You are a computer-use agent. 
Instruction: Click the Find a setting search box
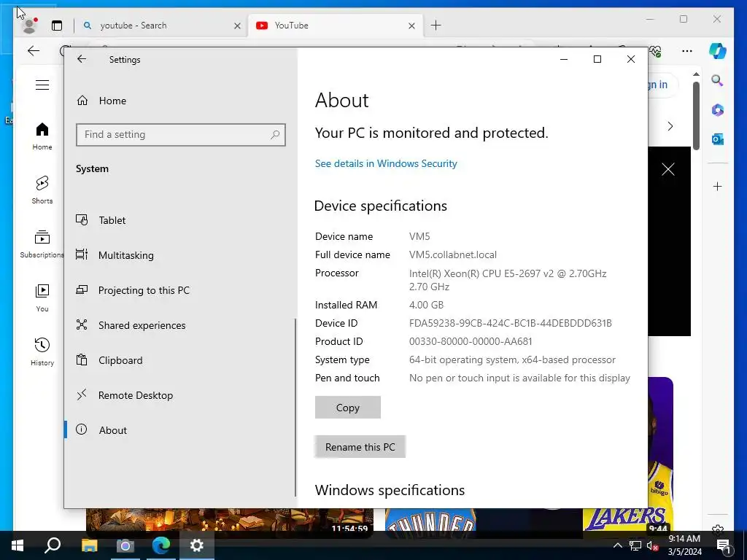181,135
